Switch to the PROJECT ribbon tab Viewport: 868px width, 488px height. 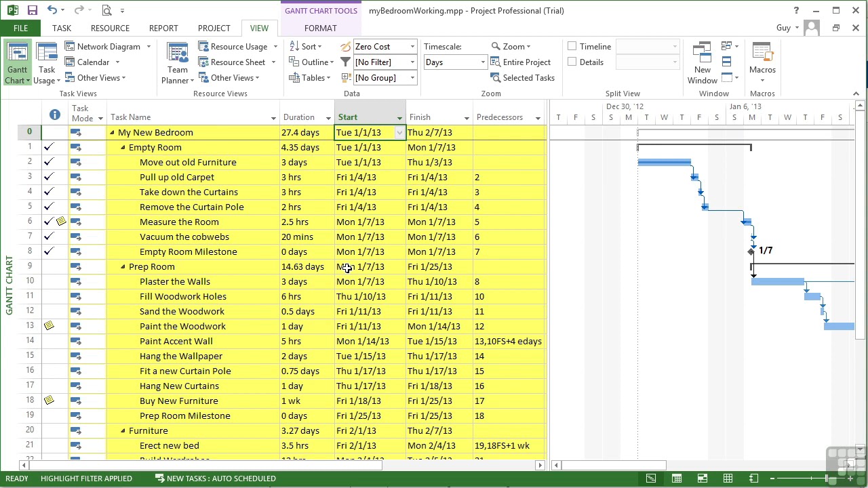(214, 28)
